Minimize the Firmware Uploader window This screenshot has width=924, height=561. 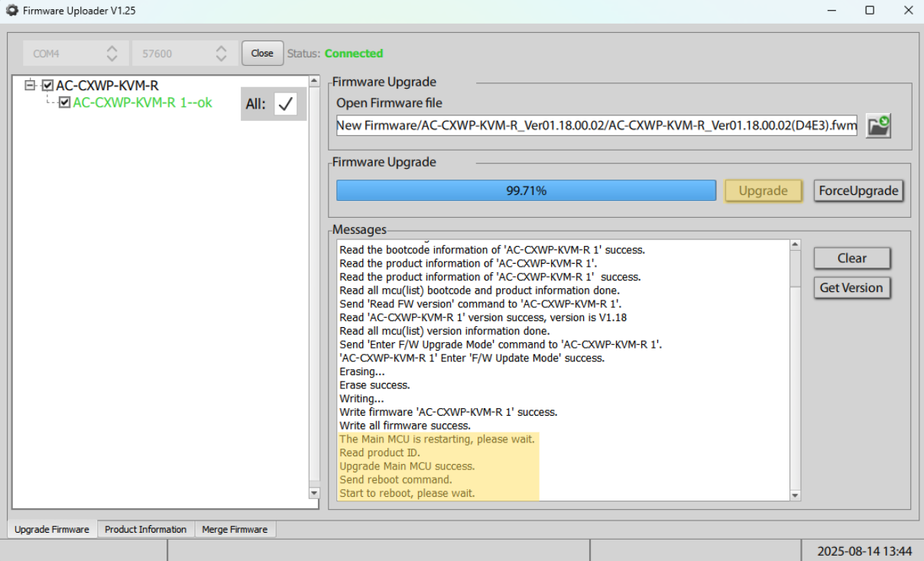coord(832,11)
